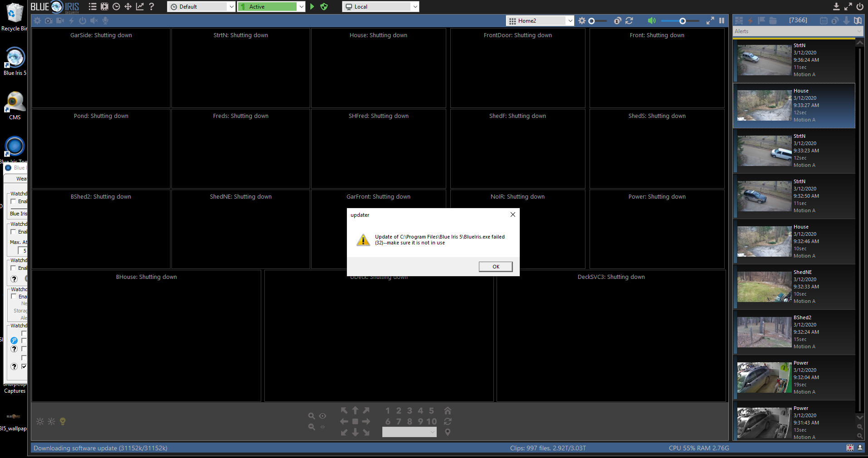Open the status graph icon
Image resolution: width=868 pixels, height=458 pixels.
140,6
